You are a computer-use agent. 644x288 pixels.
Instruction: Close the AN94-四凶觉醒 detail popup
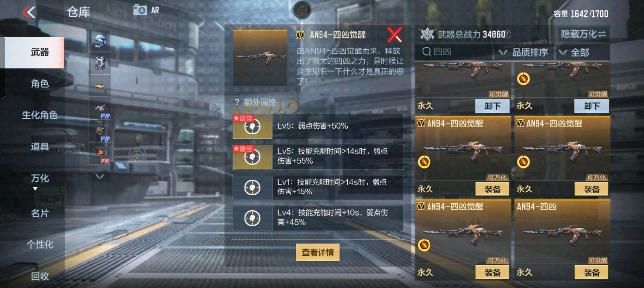[x=395, y=35]
